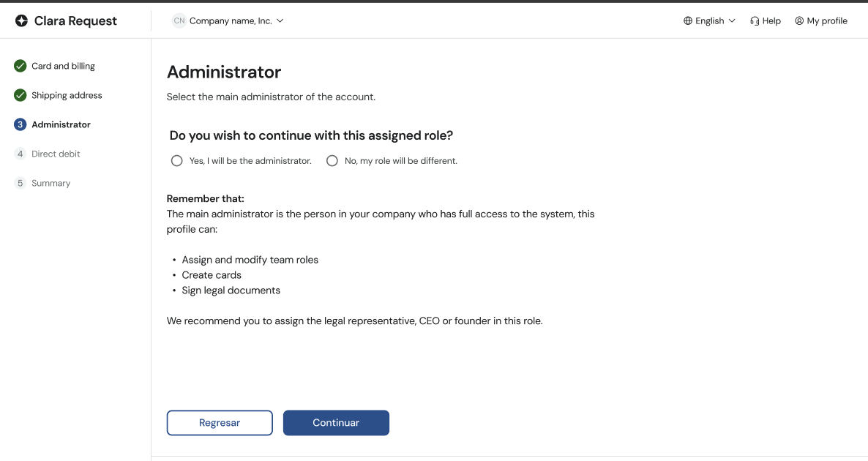Click the Continuar button

[336, 423]
